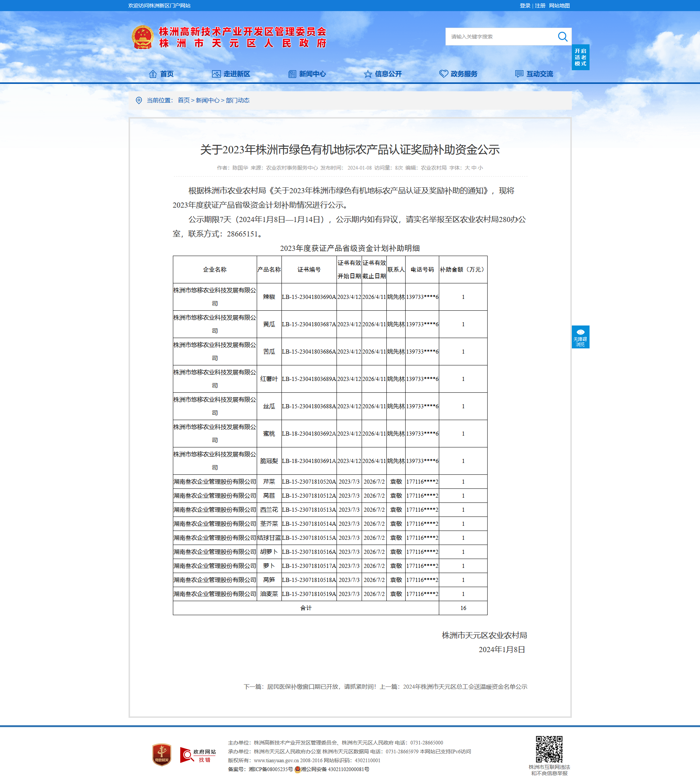Click the newspaper icon beside 新闻中心
Image resolution: width=700 pixels, height=784 pixels.
pos(292,74)
